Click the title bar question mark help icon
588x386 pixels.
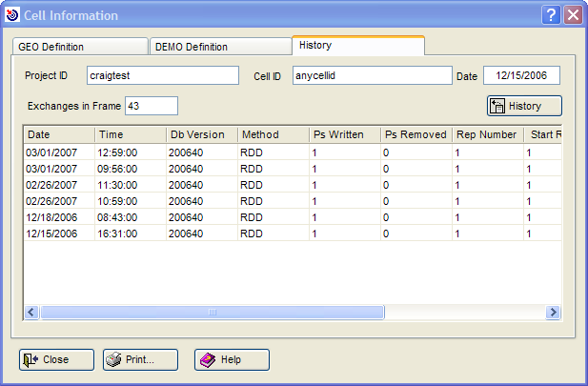click(551, 14)
